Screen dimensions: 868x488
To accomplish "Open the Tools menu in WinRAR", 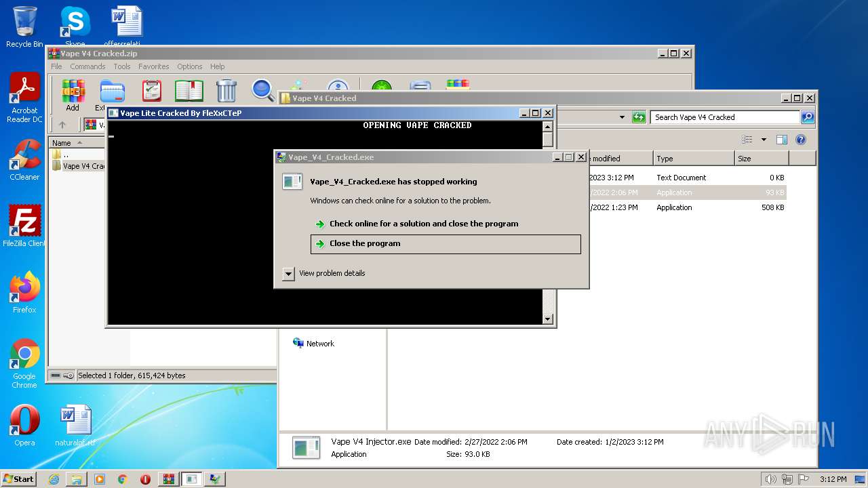I will 122,66.
